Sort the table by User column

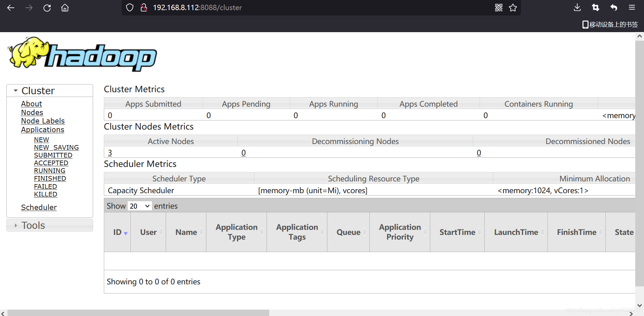pyautogui.click(x=148, y=232)
